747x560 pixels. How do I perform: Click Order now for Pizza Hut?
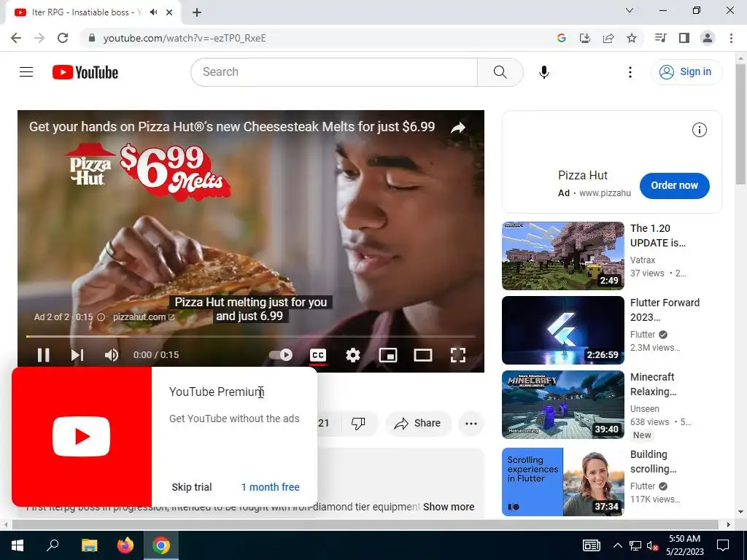pyautogui.click(x=674, y=185)
